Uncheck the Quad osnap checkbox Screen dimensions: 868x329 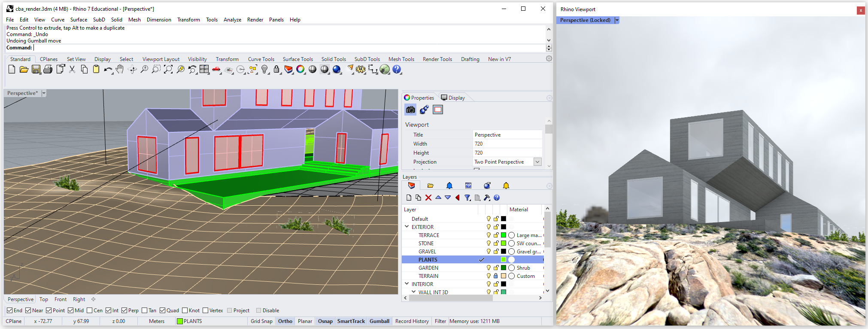(163, 311)
